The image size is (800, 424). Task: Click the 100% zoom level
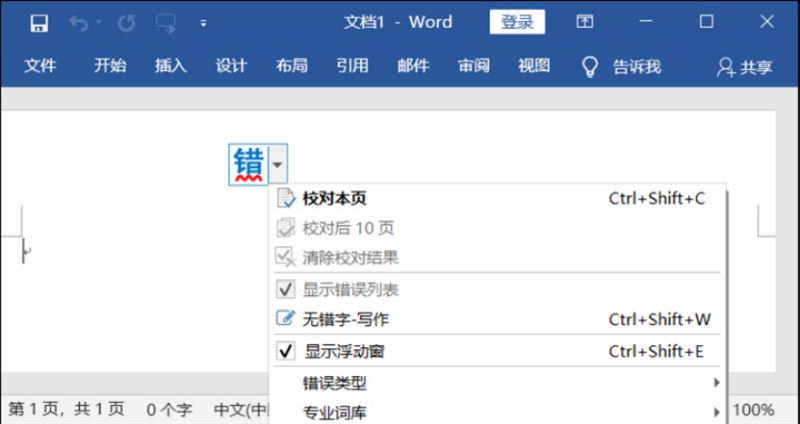753,410
